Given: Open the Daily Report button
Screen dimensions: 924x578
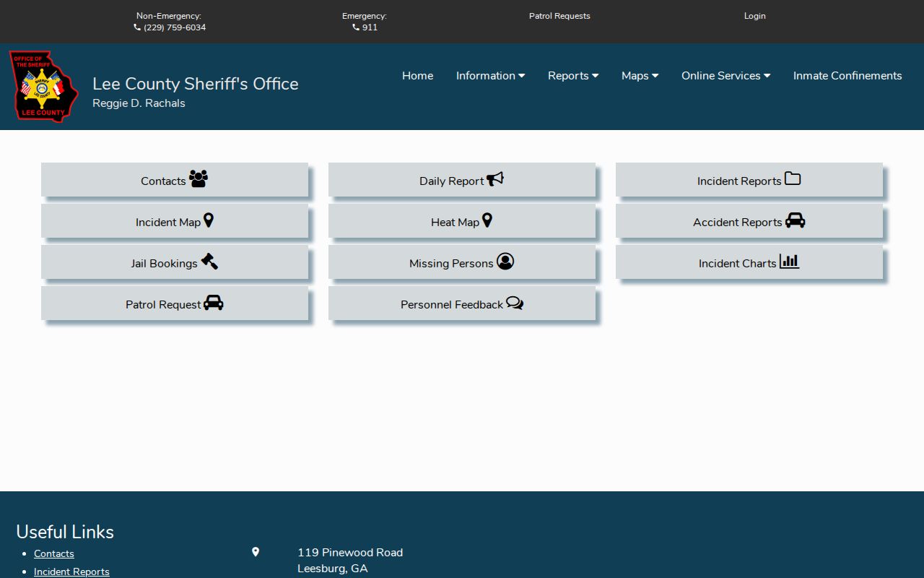Looking at the screenshot, I should (462, 180).
